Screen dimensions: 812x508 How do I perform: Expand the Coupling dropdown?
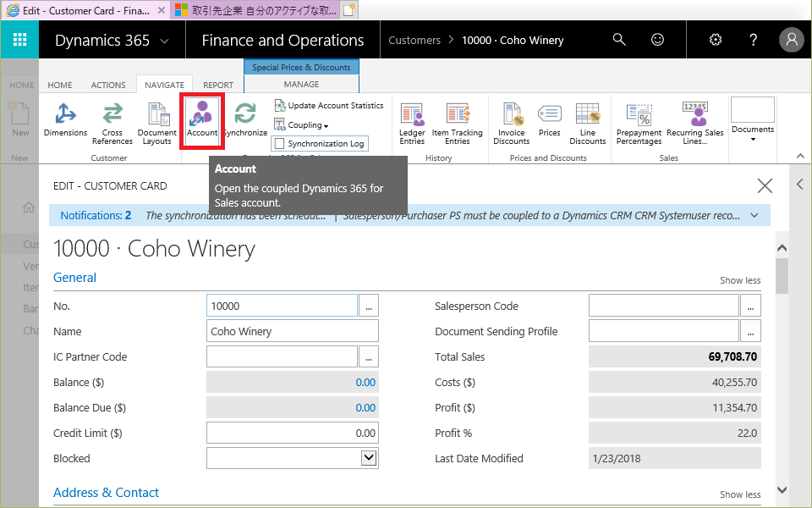[x=301, y=125]
